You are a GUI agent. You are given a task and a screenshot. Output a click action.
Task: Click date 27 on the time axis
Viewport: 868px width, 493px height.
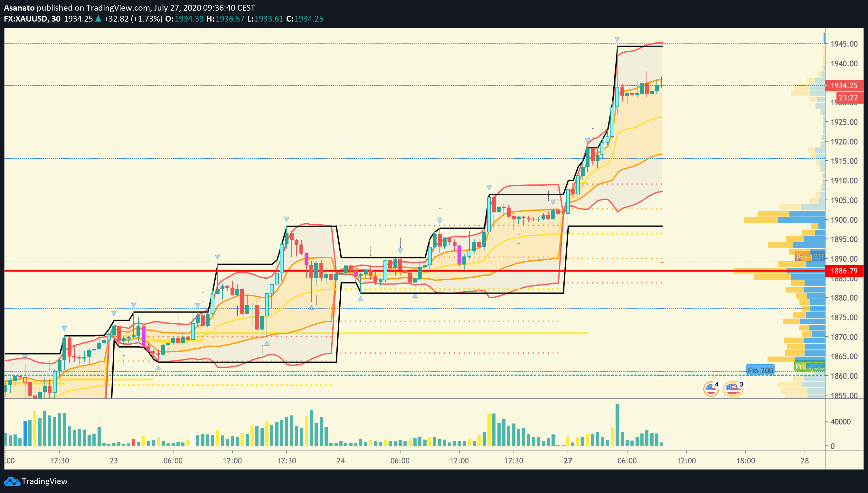tap(568, 460)
